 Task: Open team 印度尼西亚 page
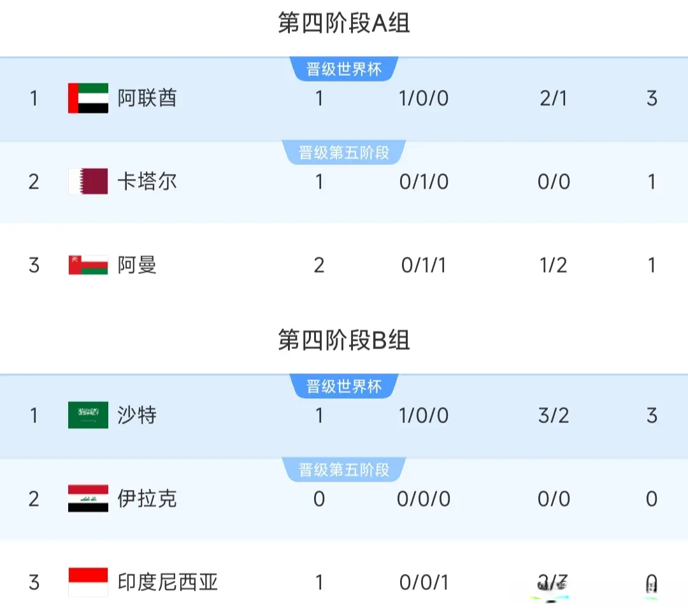point(168,582)
